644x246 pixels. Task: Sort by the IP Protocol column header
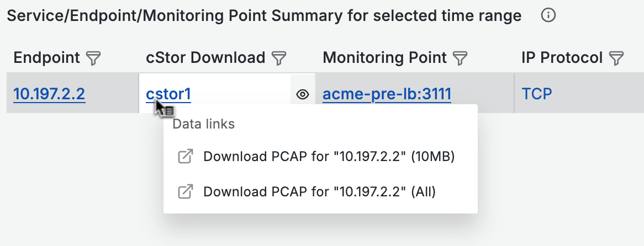(x=562, y=58)
